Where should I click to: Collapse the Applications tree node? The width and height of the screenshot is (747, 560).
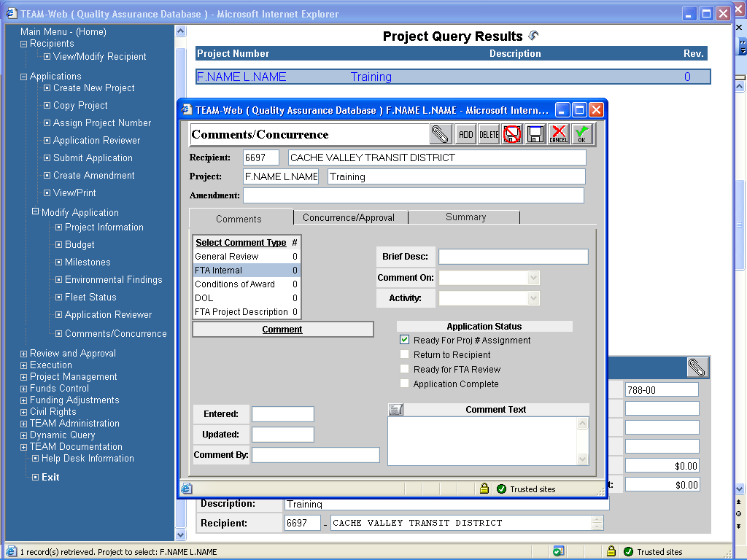tap(23, 77)
